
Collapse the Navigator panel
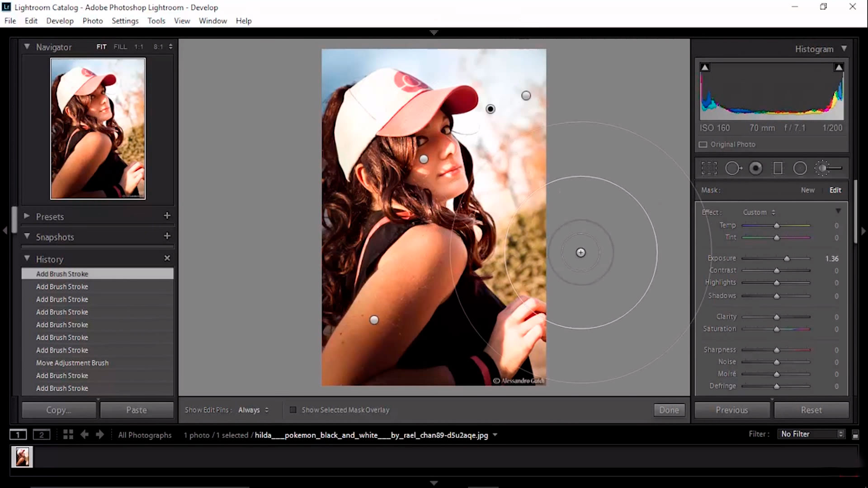(27, 47)
